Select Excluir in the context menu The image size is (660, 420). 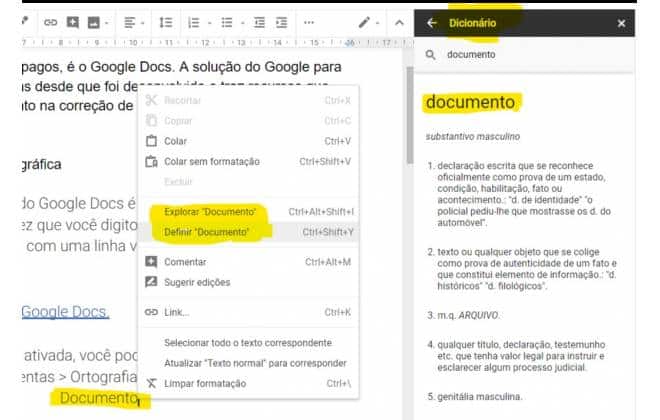(248, 181)
